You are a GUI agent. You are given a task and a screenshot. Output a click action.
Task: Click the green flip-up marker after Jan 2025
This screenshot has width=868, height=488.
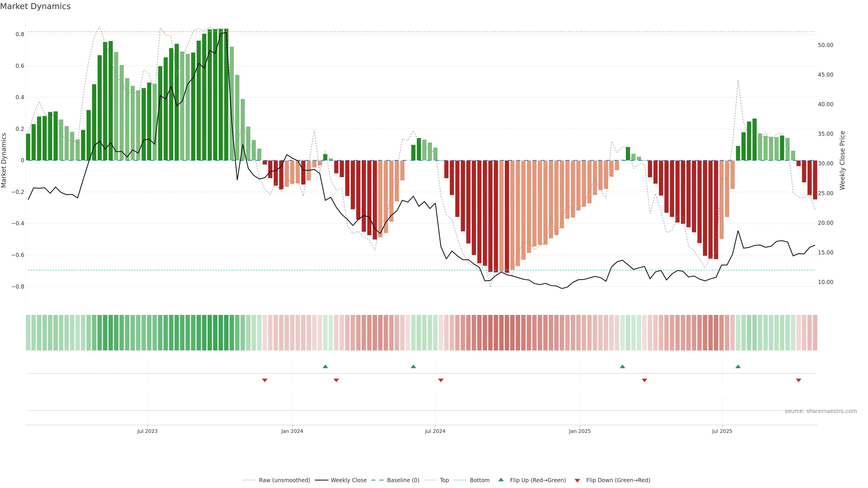622,366
